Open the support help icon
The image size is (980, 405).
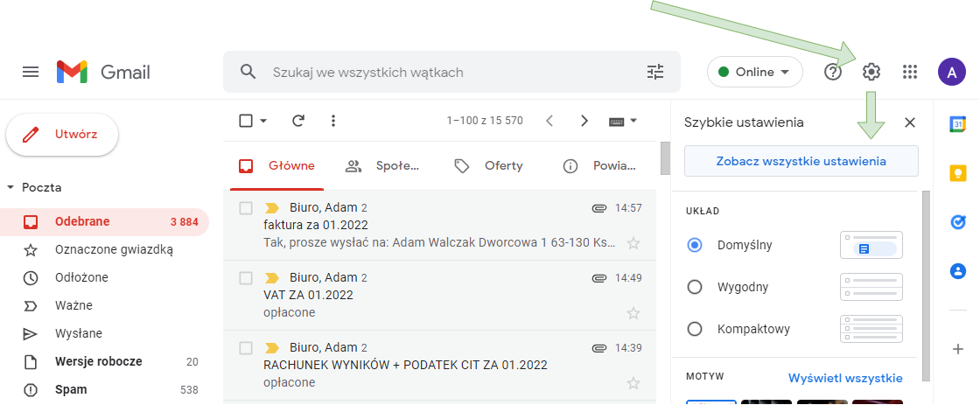833,72
